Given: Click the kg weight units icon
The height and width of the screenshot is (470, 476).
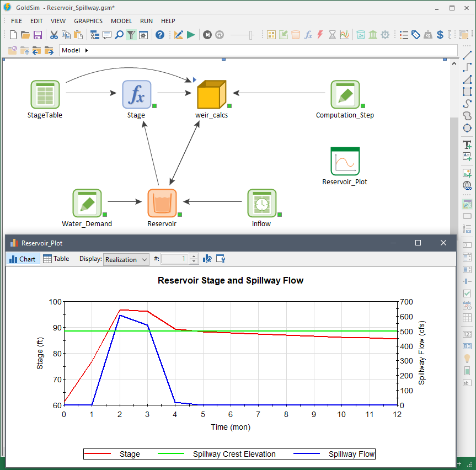Looking at the screenshot, I should click(x=428, y=35).
